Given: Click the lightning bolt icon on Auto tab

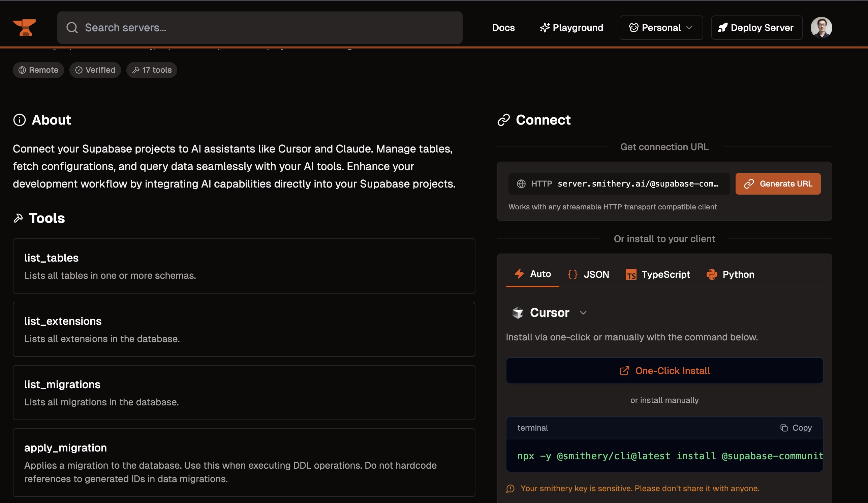Looking at the screenshot, I should (519, 274).
